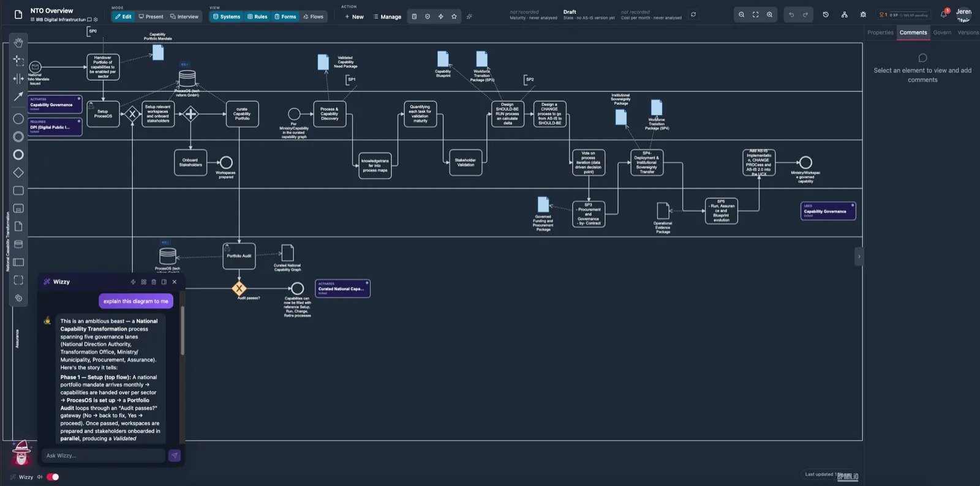Screen dimensions: 980x486
Task: Pick the data object page from palette
Action: (x=18, y=226)
